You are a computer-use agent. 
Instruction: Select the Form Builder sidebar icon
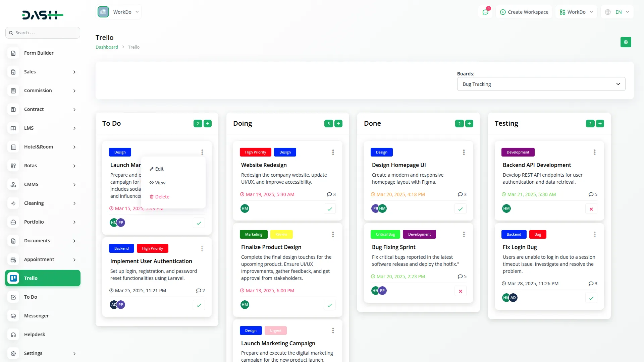(13, 53)
